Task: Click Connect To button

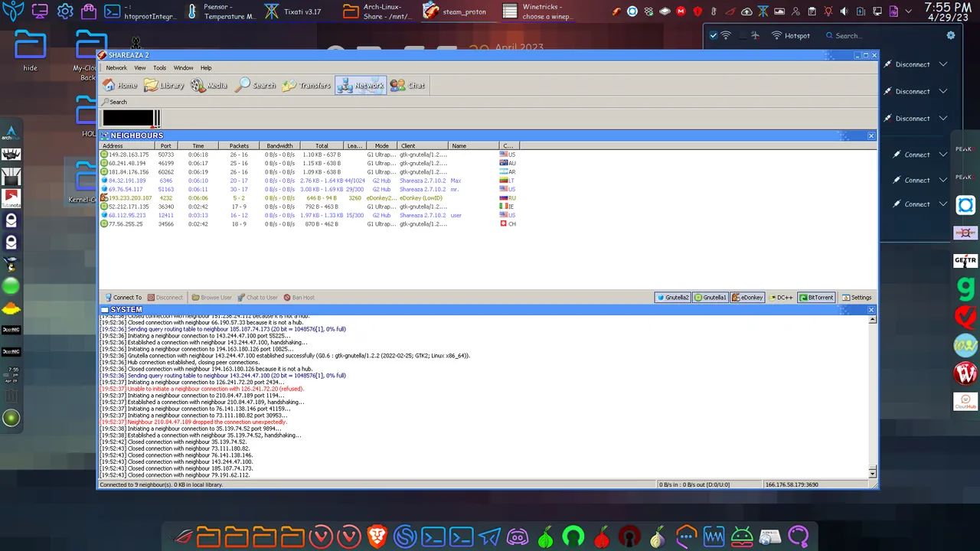Action: point(123,298)
